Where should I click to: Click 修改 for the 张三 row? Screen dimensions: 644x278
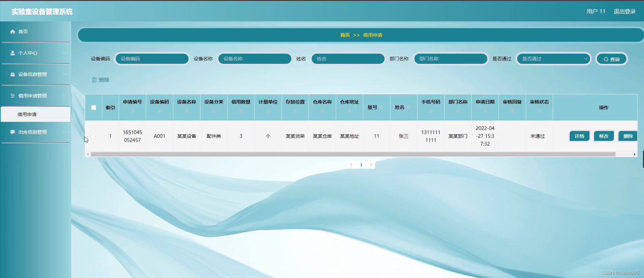click(x=604, y=136)
